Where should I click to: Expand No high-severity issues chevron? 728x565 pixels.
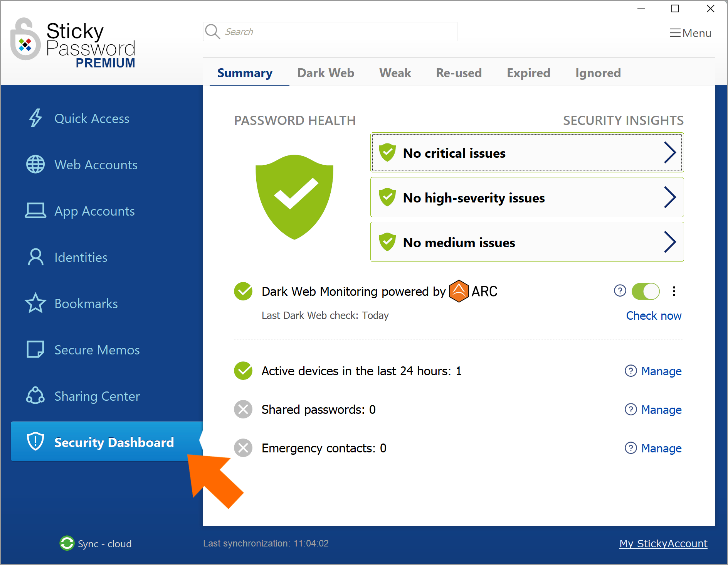pyautogui.click(x=670, y=197)
